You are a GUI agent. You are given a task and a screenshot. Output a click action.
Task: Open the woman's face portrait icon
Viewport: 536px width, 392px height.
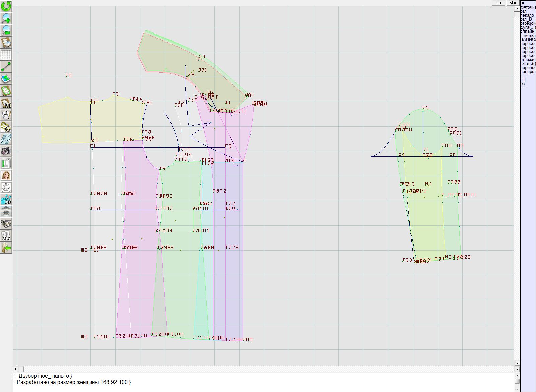[6, 175]
